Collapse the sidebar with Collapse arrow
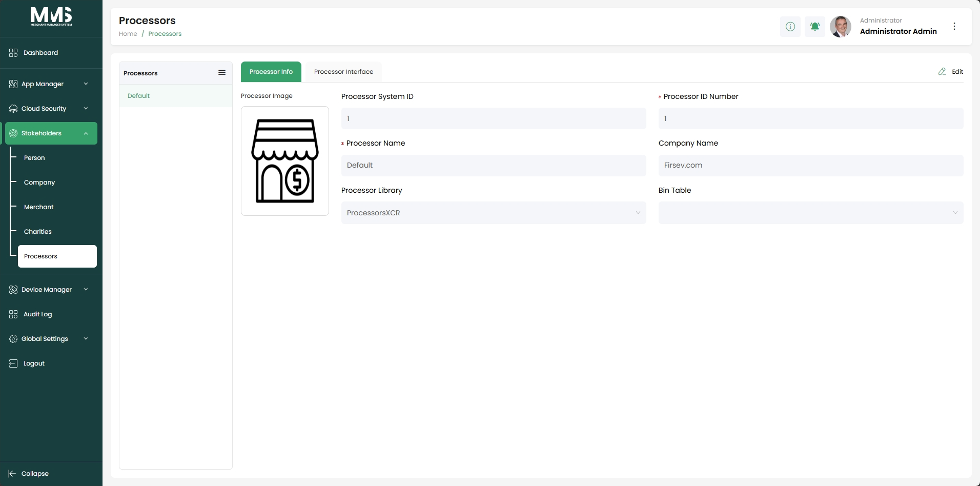This screenshot has height=486, width=980. (12, 474)
